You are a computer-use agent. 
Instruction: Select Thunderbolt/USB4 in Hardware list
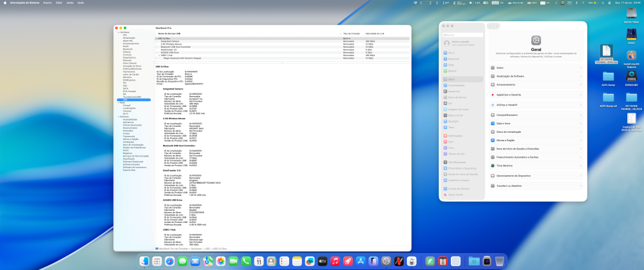click(x=132, y=97)
